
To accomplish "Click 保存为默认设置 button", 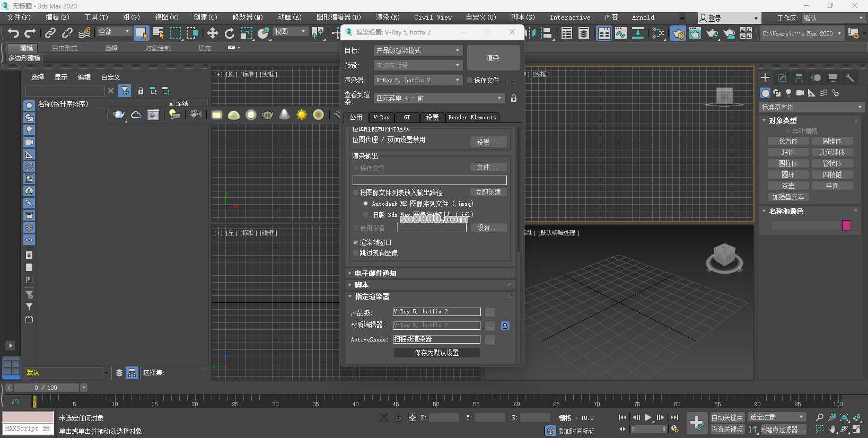I will tap(436, 353).
